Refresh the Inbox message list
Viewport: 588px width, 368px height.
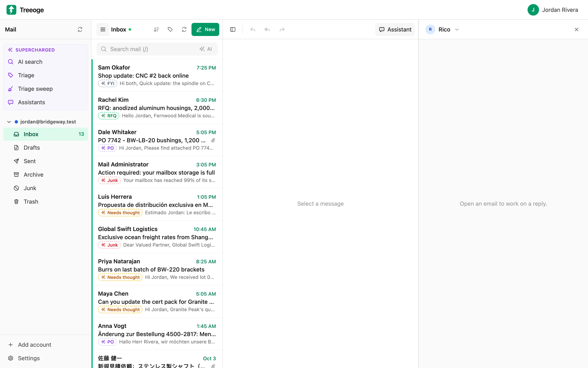click(x=184, y=29)
